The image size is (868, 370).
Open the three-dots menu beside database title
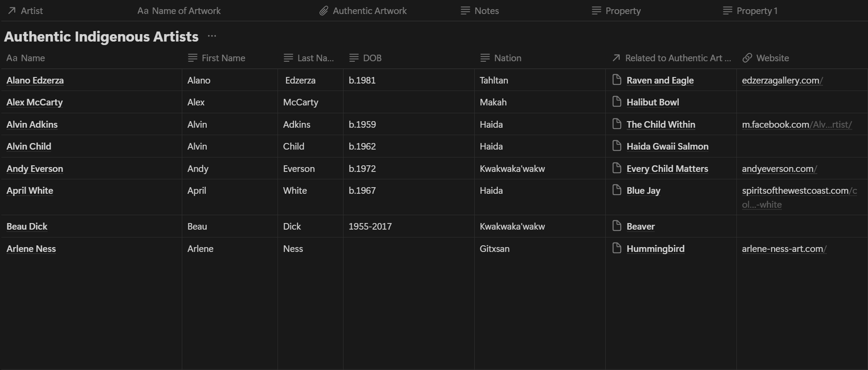(212, 36)
